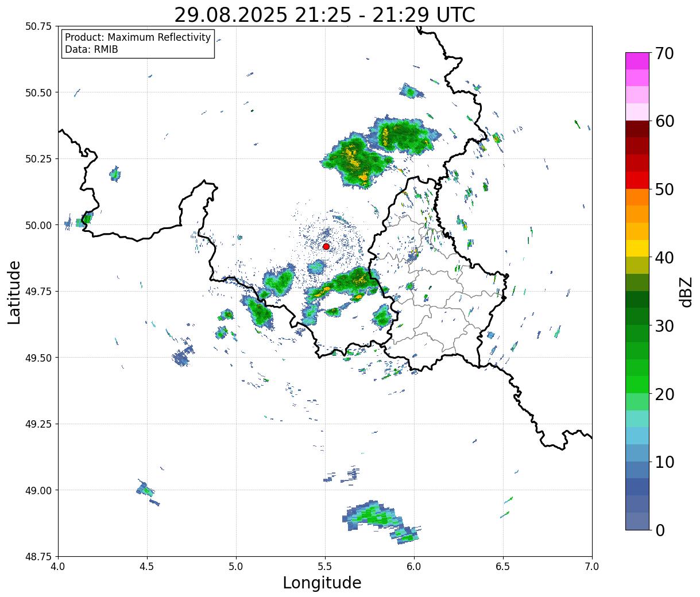Click the latitude tick label 49.00
Screen dimensions: 700x597
coord(38,490)
